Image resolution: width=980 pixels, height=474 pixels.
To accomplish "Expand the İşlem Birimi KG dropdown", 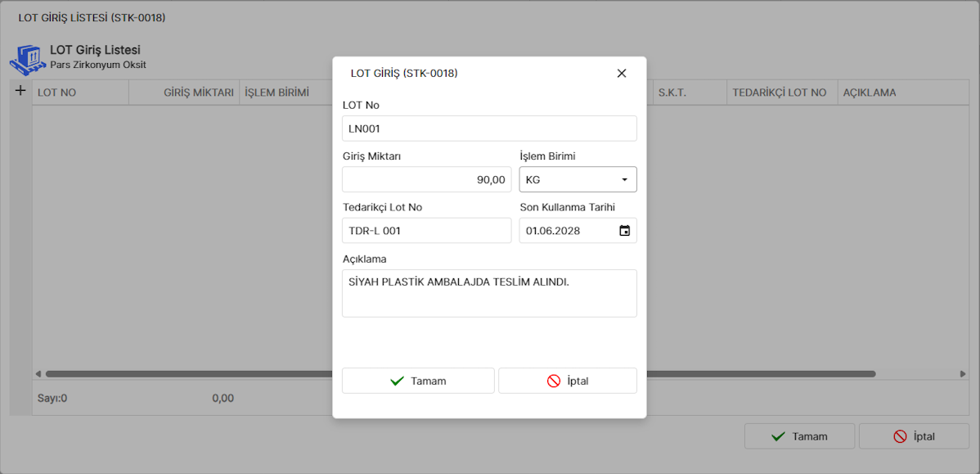I will point(624,179).
